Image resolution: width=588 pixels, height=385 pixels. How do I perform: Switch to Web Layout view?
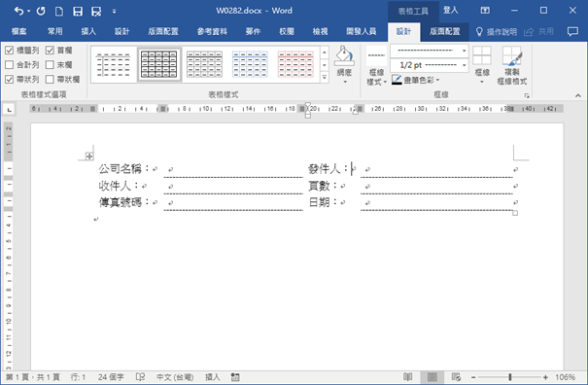pyautogui.click(x=456, y=377)
